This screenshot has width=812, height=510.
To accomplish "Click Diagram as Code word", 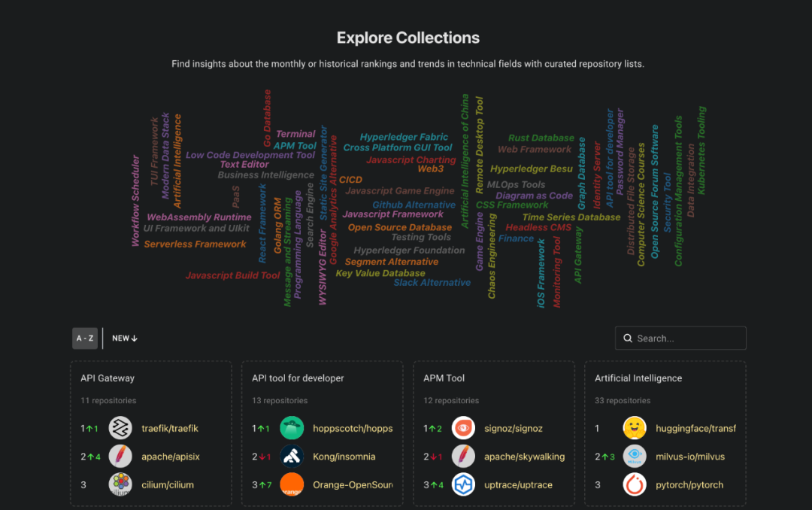I will tap(534, 196).
